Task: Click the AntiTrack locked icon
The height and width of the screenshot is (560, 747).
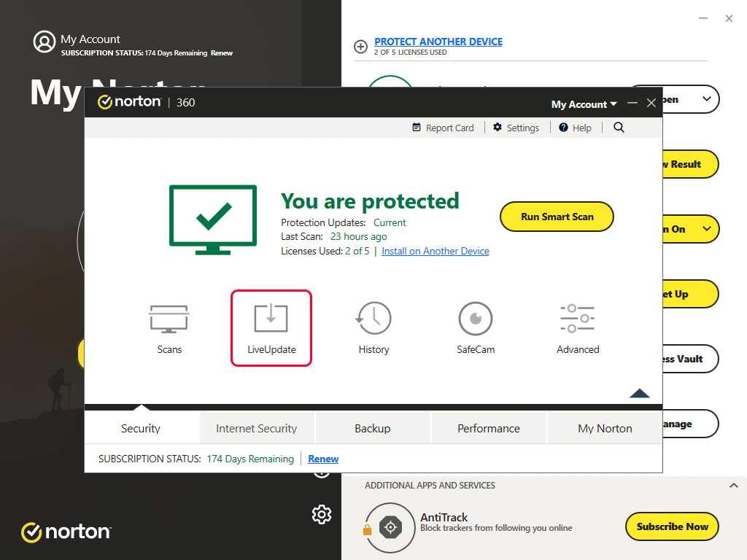Action: [390, 527]
